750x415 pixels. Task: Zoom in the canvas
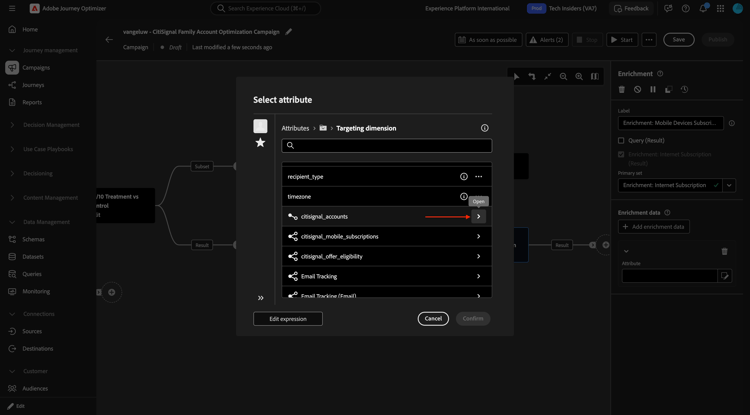pyautogui.click(x=579, y=76)
